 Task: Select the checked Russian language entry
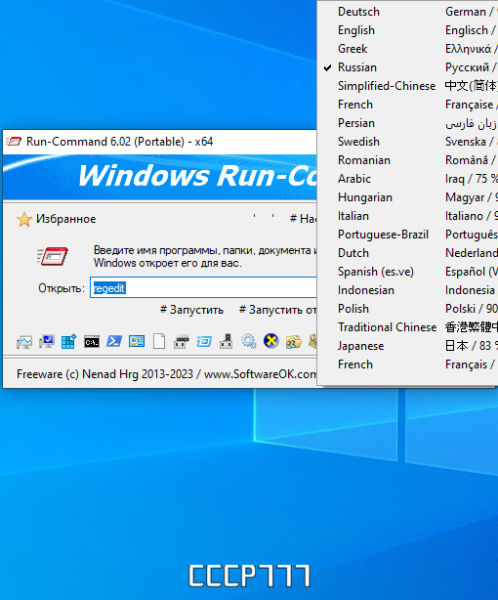point(407,67)
